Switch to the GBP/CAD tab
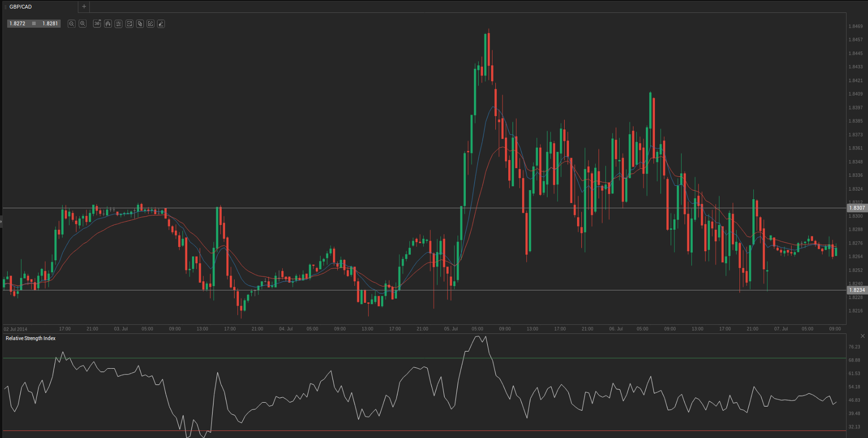868x438 pixels. tap(21, 7)
